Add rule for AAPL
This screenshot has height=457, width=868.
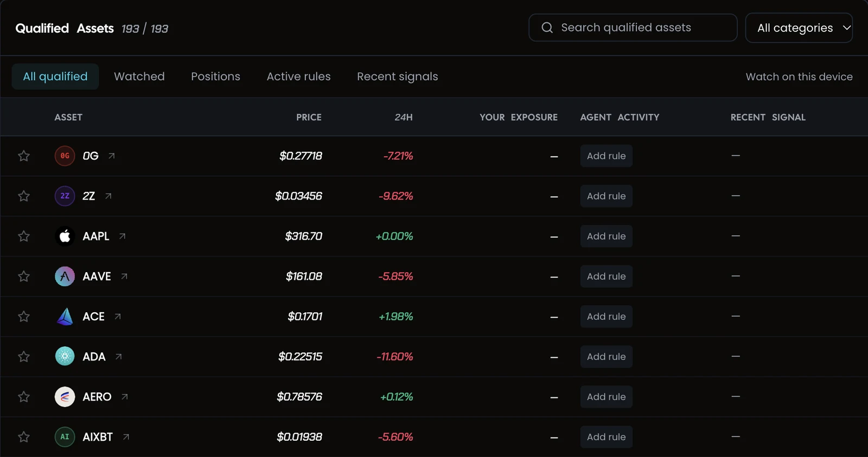(607, 236)
